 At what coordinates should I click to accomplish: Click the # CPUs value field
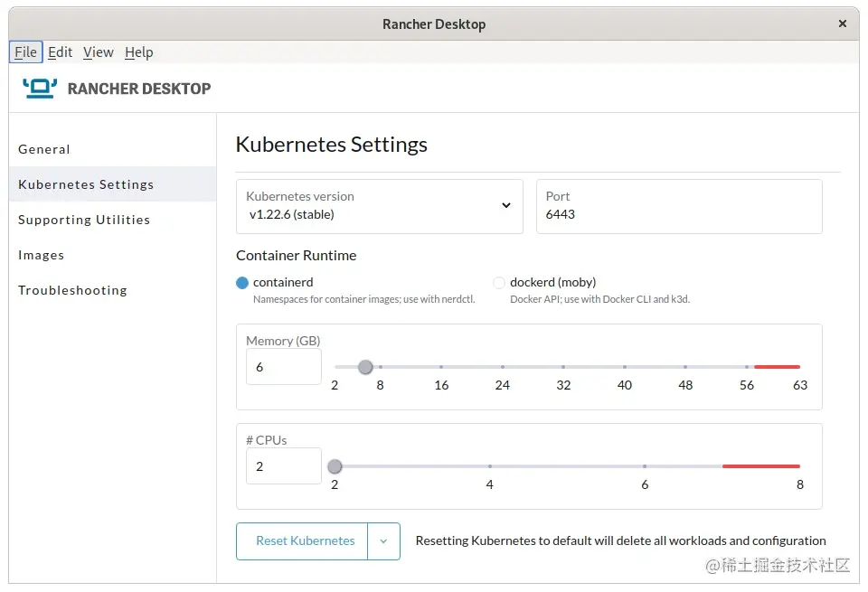283,466
